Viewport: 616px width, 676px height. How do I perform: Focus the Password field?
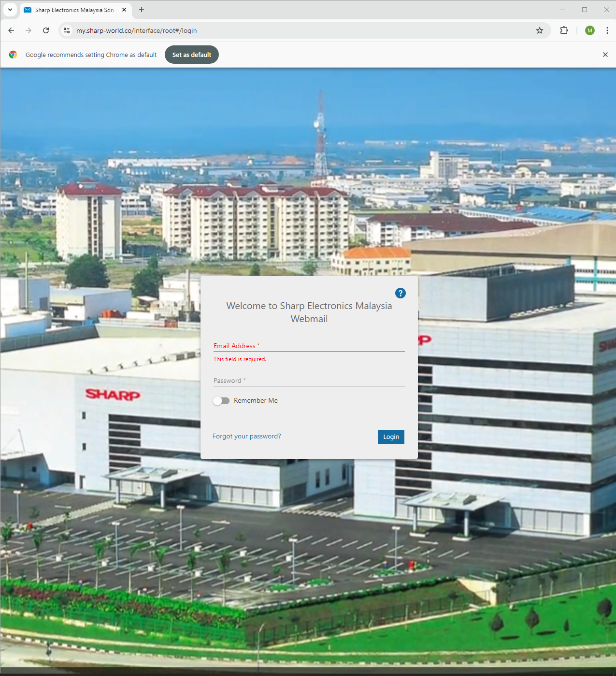coord(309,380)
